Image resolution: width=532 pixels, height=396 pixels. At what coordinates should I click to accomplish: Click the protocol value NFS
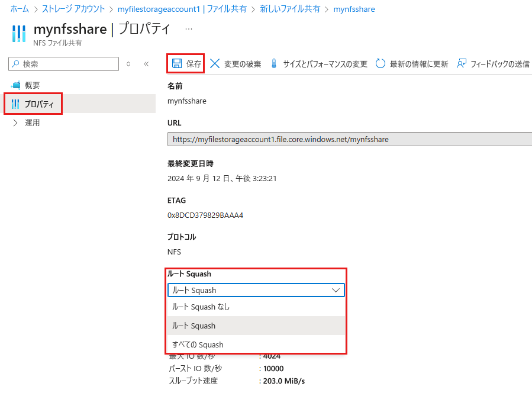174,252
